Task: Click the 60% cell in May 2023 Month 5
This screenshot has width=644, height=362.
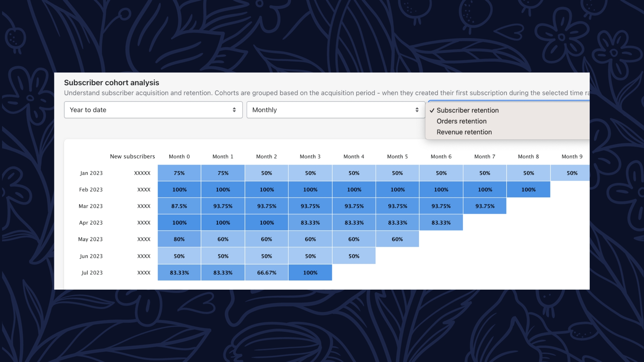Action: click(397, 239)
